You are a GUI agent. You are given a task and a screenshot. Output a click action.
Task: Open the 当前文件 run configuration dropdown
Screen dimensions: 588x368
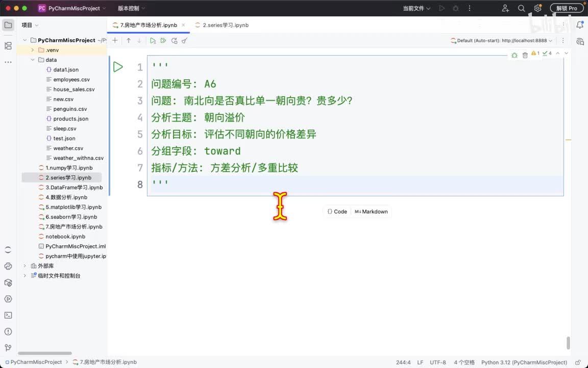[416, 8]
